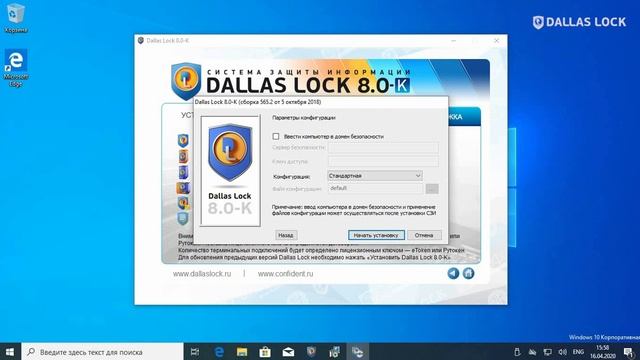Click the home icon in installer
640x360 pixels.
click(x=468, y=273)
